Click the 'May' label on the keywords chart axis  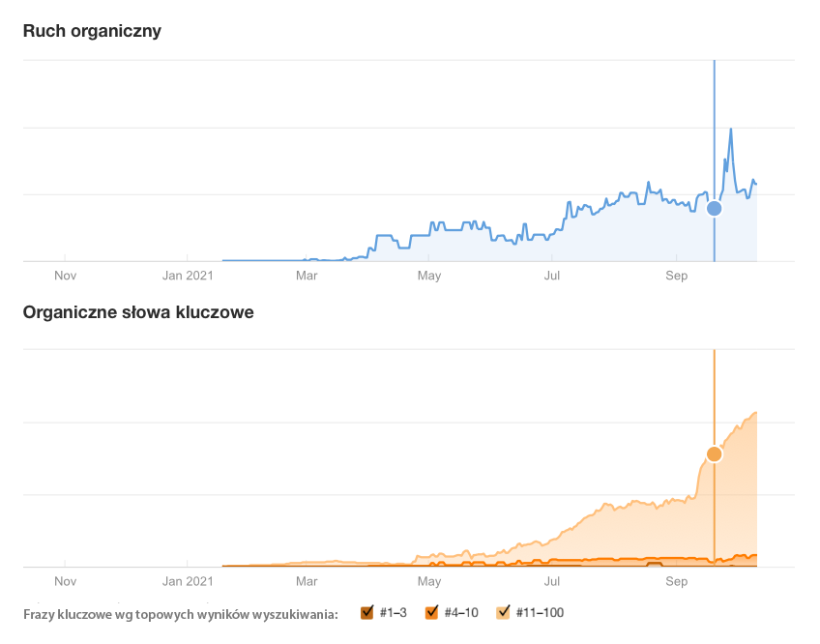tap(428, 582)
